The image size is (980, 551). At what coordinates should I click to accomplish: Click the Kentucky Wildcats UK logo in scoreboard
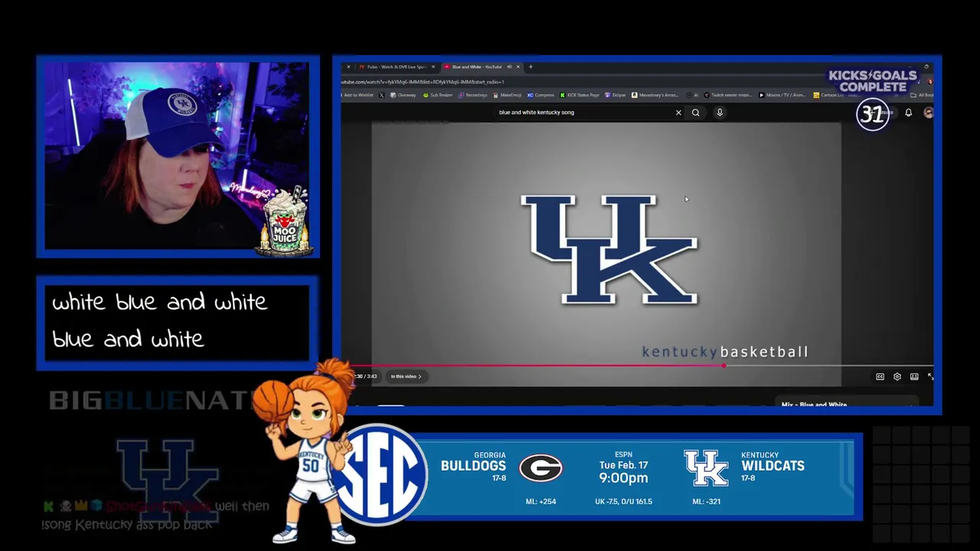(x=706, y=468)
